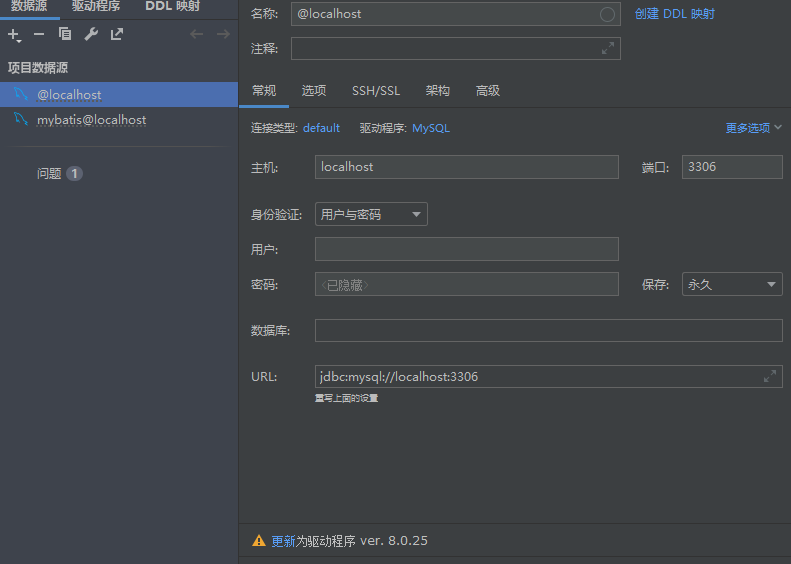Open the 身份验证 dropdown

click(371, 214)
